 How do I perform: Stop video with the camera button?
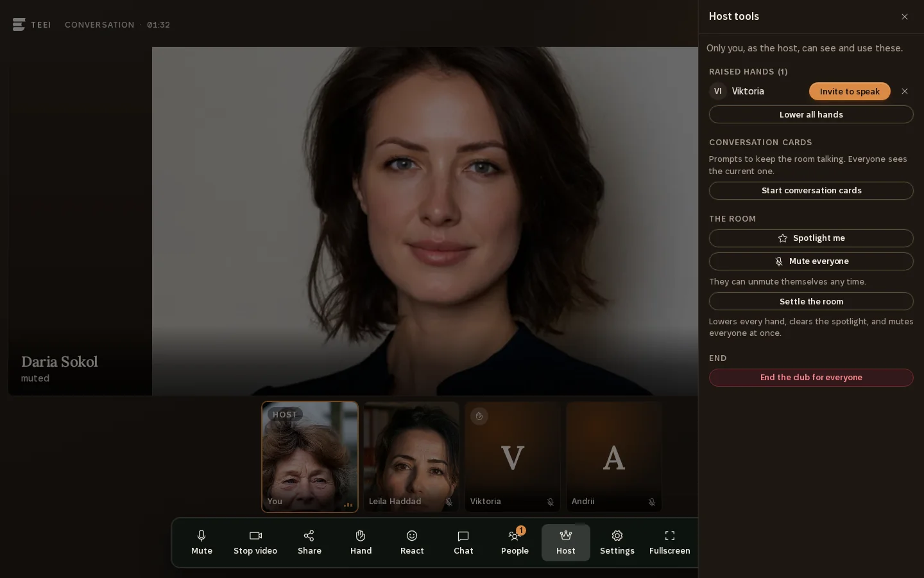pos(255,543)
